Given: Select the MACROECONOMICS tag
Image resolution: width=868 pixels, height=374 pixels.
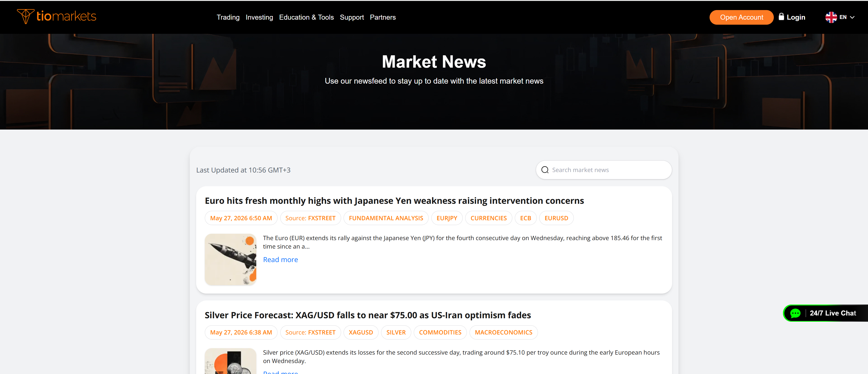Looking at the screenshot, I should 503,332.
